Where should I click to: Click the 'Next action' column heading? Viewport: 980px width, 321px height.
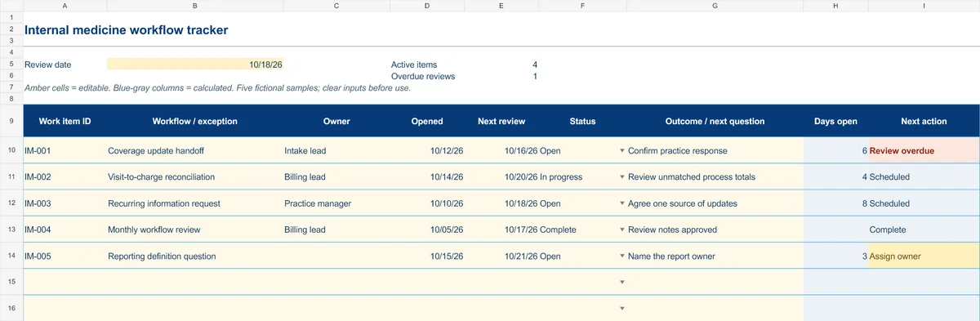[x=924, y=121]
